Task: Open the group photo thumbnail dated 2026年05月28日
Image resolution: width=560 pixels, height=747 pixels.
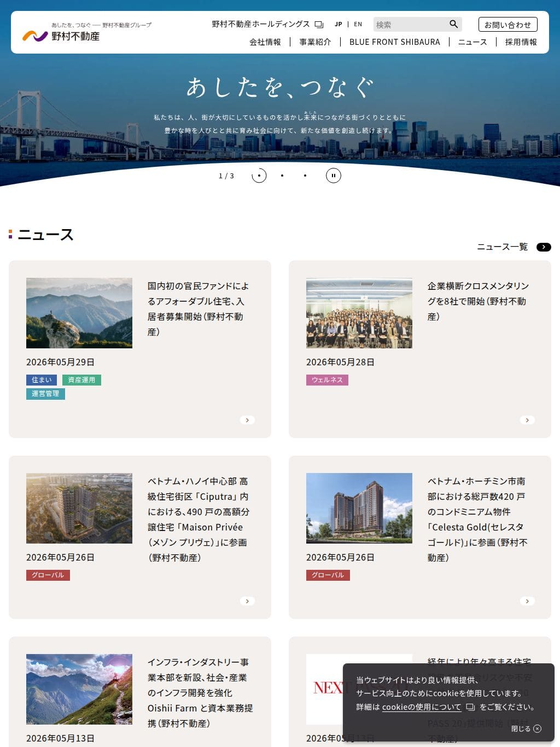Action: click(359, 313)
